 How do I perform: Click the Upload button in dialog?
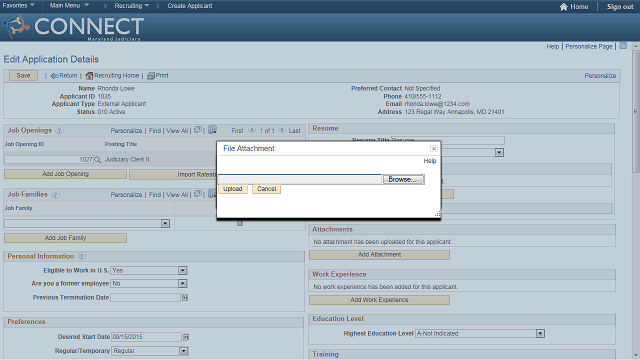pyautogui.click(x=233, y=189)
